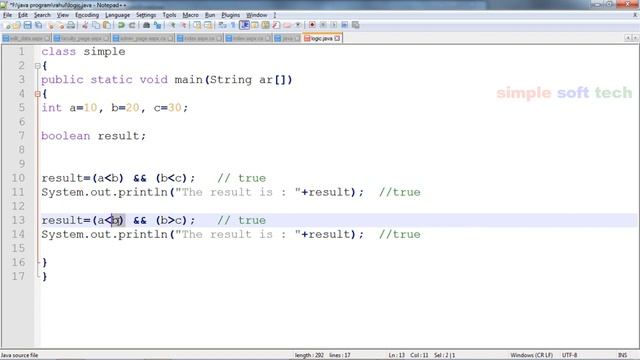The image size is (640, 360).
Task: Click 'boolean result;' on line 7
Action: coord(93,136)
